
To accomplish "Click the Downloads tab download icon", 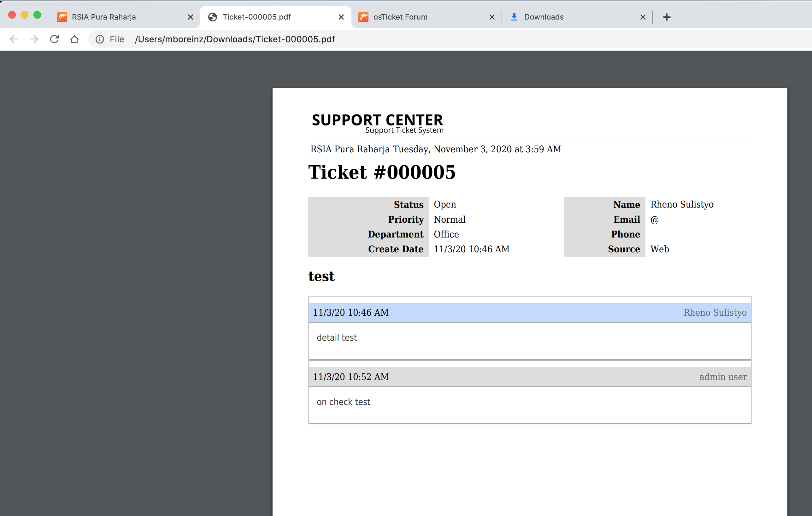I will 514,17.
